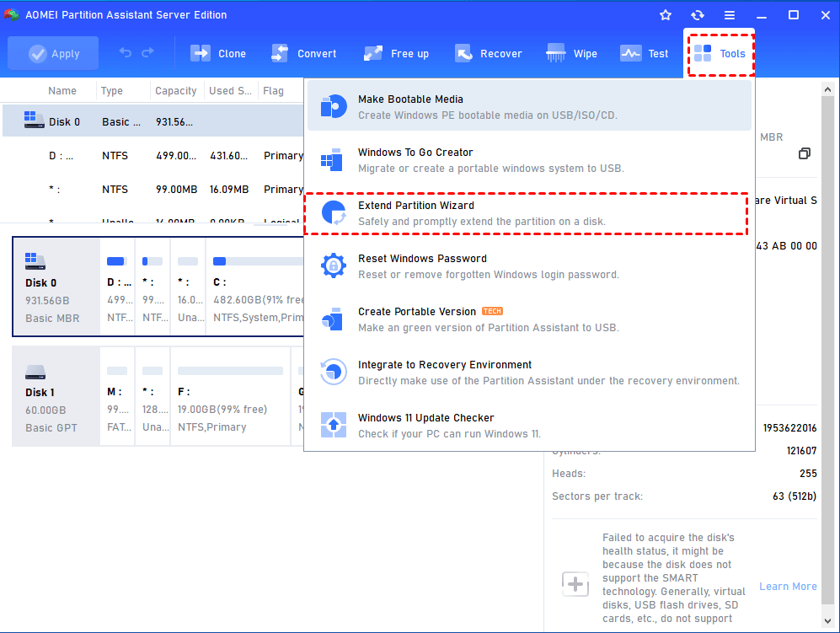Select the C: partition block on Disk 0

pyautogui.click(x=255, y=287)
